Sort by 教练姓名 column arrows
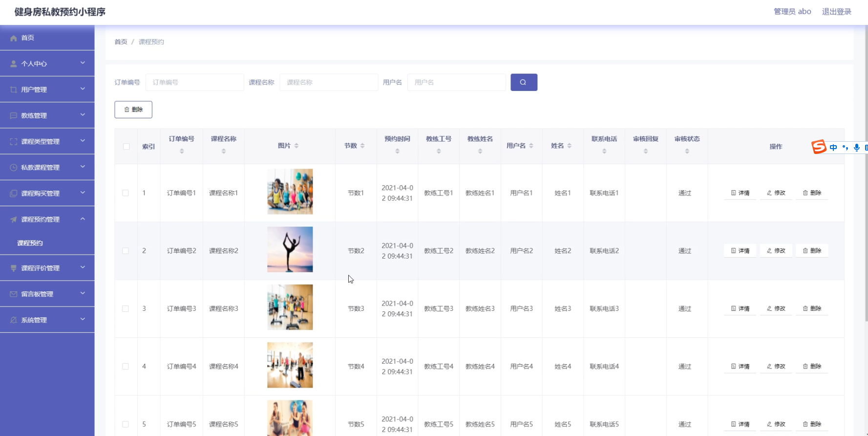The width and height of the screenshot is (868, 436). point(480,151)
